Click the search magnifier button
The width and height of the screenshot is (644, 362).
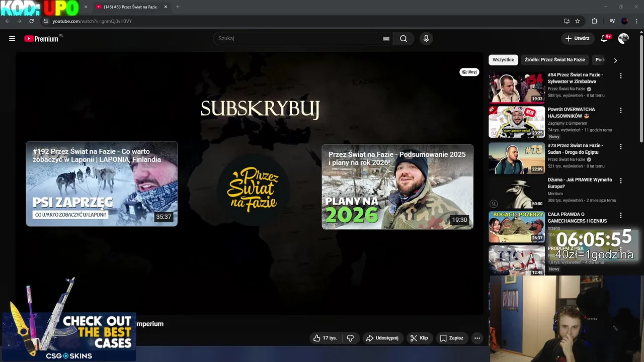pos(404,38)
